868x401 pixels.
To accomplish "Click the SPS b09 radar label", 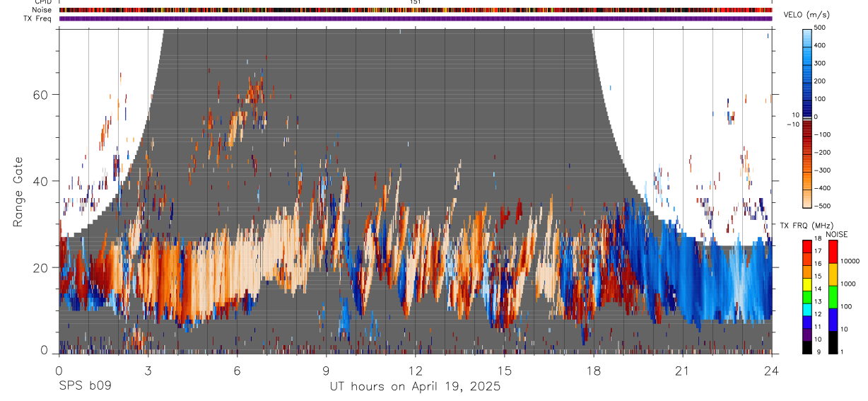I will tap(85, 387).
